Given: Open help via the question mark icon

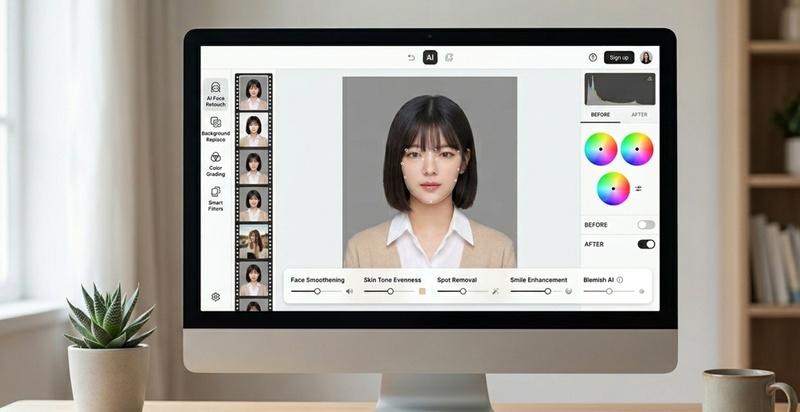Looking at the screenshot, I should tap(592, 58).
